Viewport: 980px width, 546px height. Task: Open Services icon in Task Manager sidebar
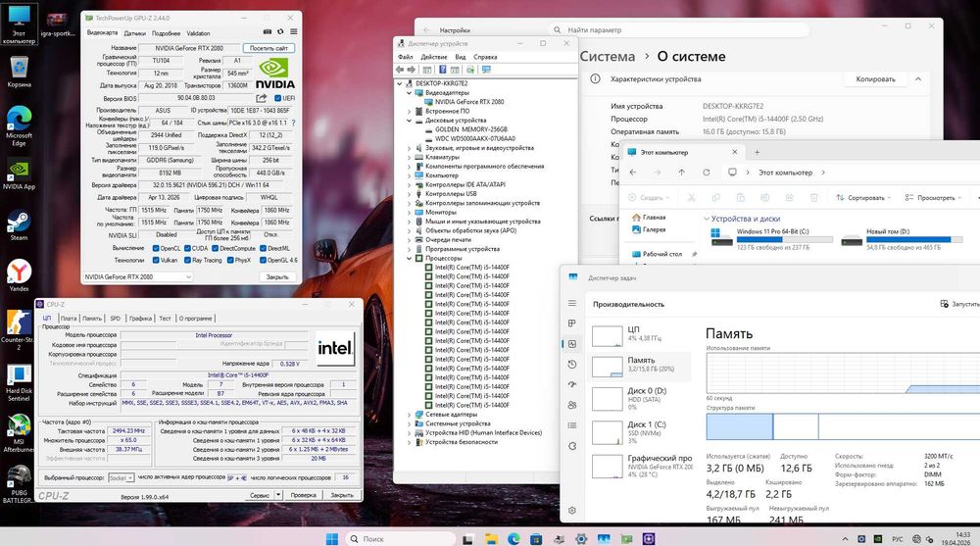pyautogui.click(x=572, y=446)
